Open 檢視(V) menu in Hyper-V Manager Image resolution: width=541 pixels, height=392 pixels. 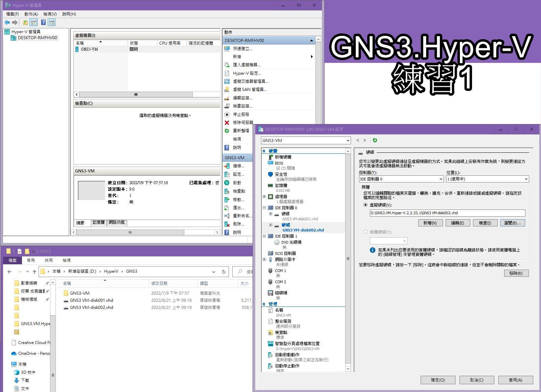pyautogui.click(x=50, y=14)
